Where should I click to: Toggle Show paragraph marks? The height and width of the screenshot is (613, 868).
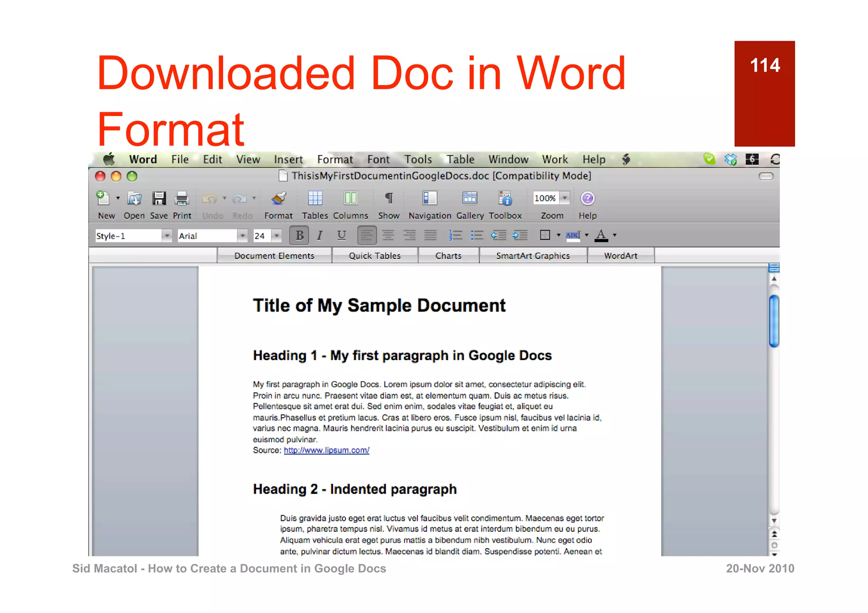click(x=389, y=198)
